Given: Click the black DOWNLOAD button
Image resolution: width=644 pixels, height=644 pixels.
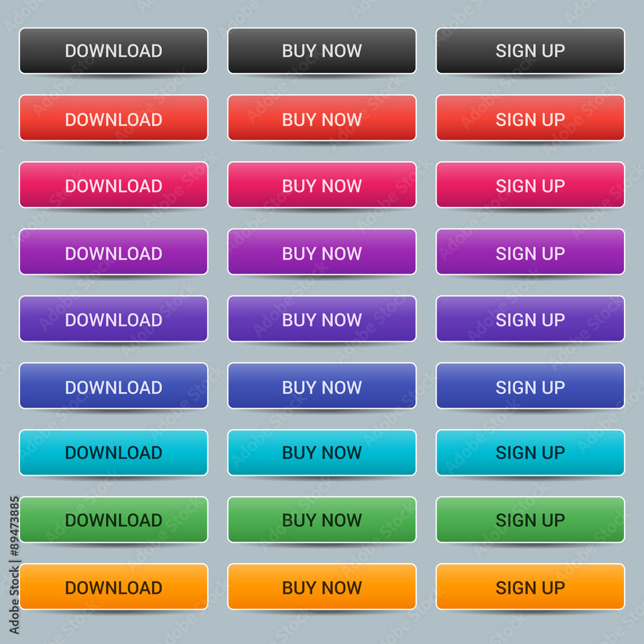Looking at the screenshot, I should [x=113, y=51].
